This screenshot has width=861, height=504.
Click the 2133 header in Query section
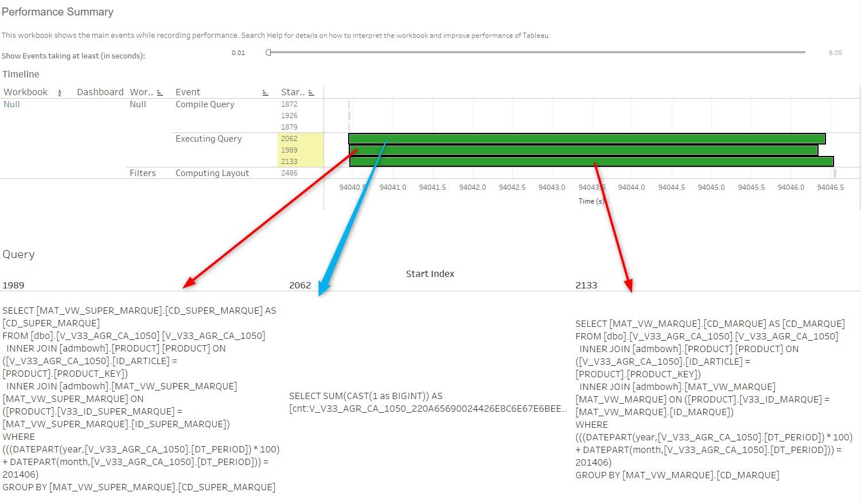(586, 285)
